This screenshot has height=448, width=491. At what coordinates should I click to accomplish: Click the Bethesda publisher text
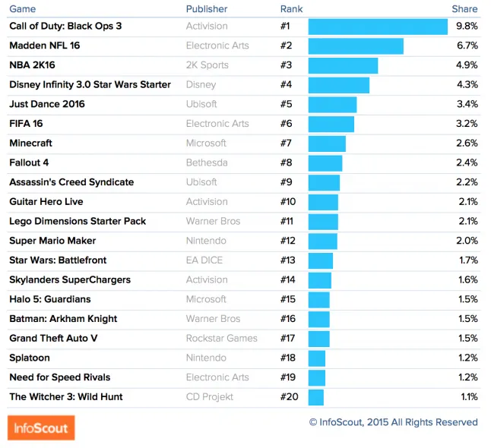[207, 162]
